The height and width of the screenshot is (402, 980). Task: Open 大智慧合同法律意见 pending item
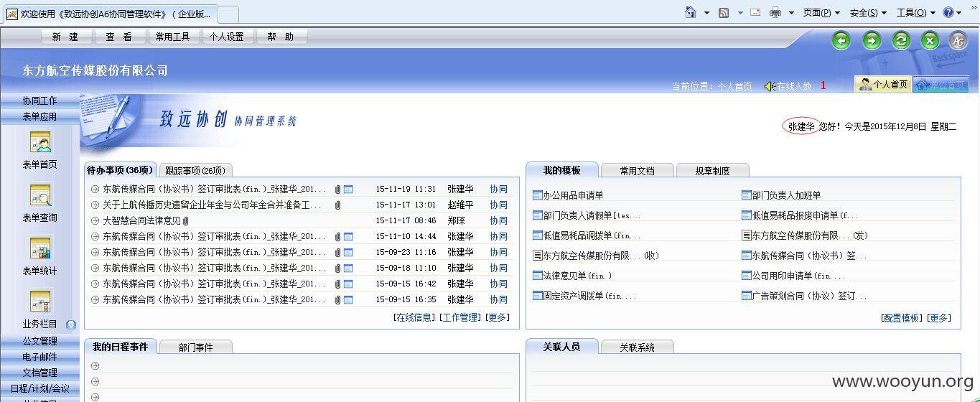coord(141,221)
